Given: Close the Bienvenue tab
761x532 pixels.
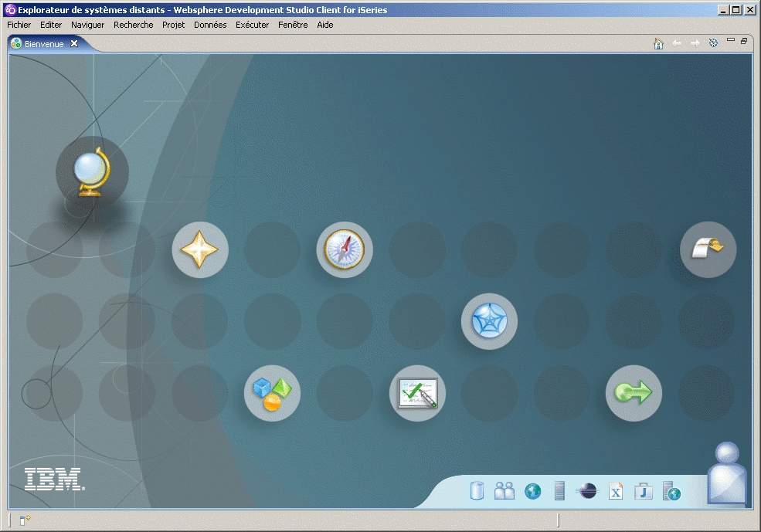Looking at the screenshot, I should point(73,43).
